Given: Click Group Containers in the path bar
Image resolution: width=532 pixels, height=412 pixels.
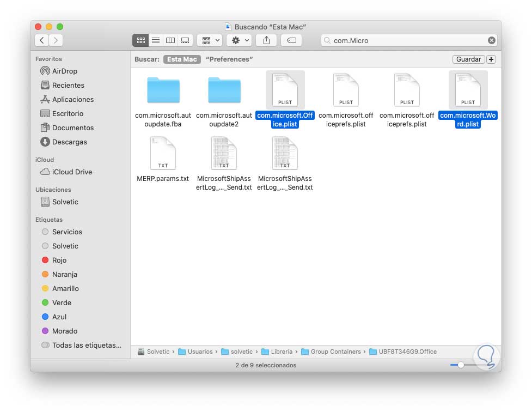Looking at the screenshot, I should [x=331, y=352].
